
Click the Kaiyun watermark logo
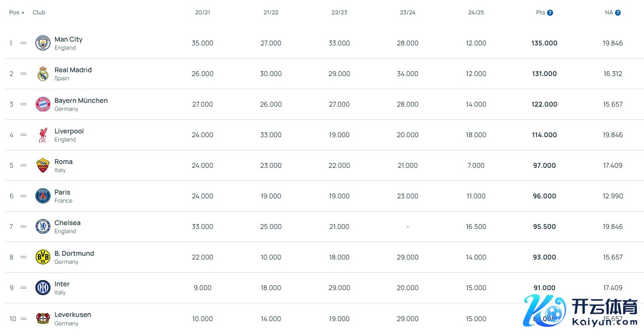click(580, 311)
